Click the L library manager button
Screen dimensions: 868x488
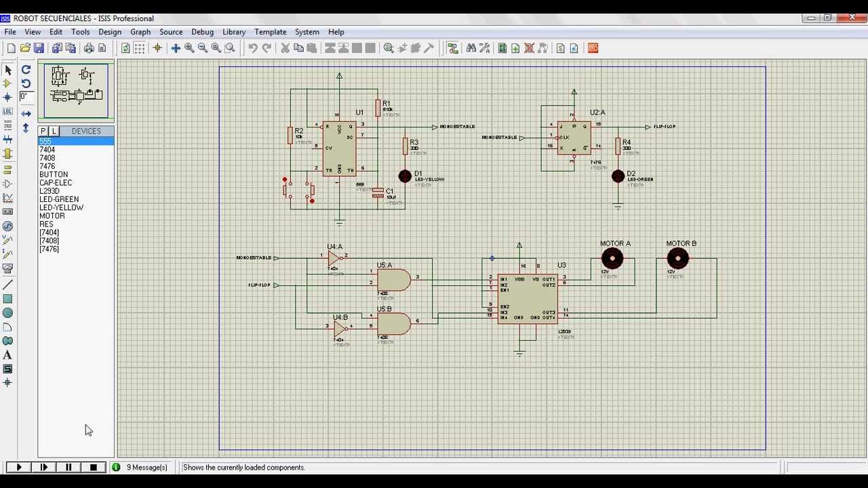point(54,131)
